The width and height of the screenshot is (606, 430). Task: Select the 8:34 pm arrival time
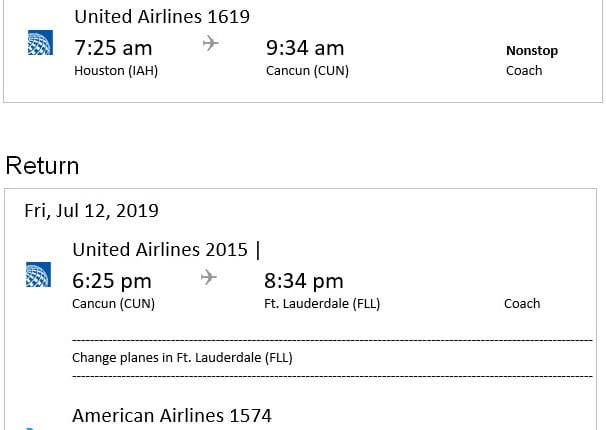304,281
